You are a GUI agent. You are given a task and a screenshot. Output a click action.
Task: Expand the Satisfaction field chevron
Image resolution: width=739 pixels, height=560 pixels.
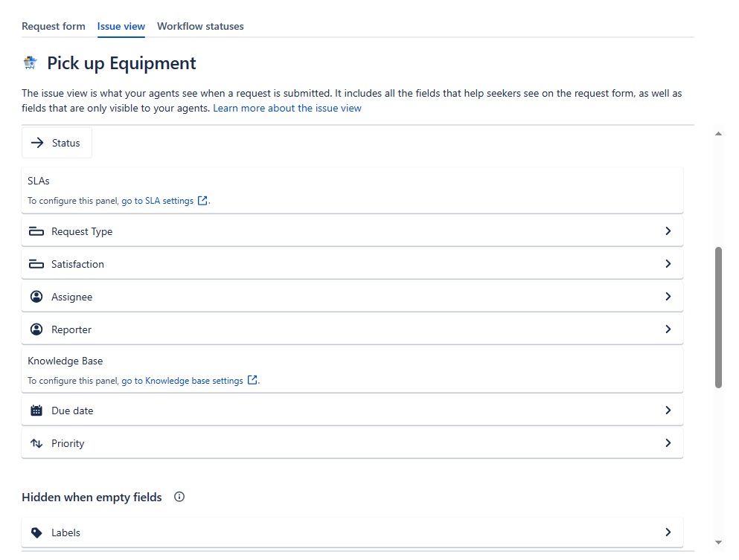668,264
